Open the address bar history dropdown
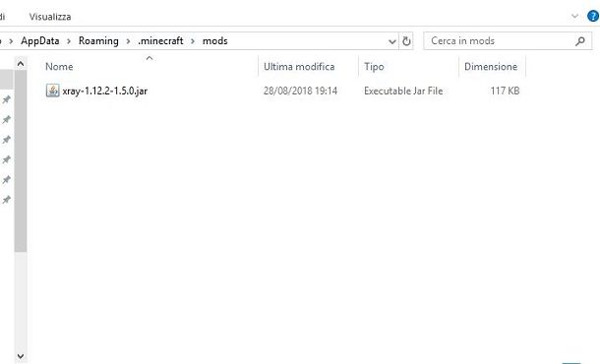The height and width of the screenshot is (364, 600). tap(392, 41)
